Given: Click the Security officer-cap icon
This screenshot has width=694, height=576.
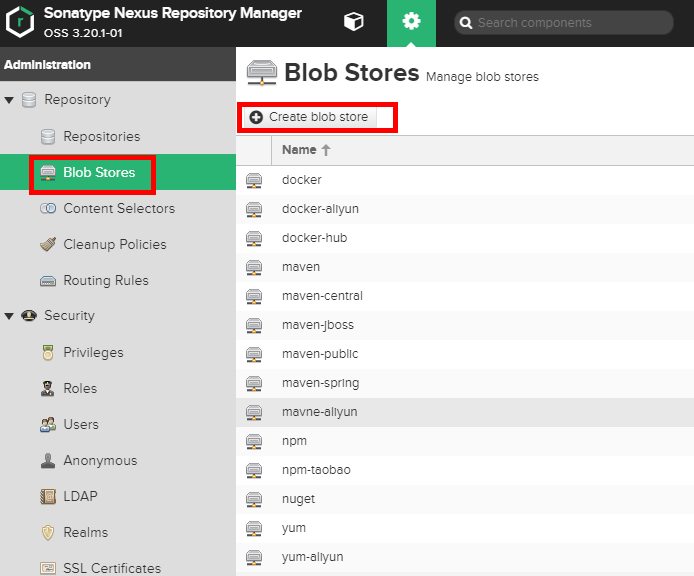Looking at the screenshot, I should pos(29,316).
